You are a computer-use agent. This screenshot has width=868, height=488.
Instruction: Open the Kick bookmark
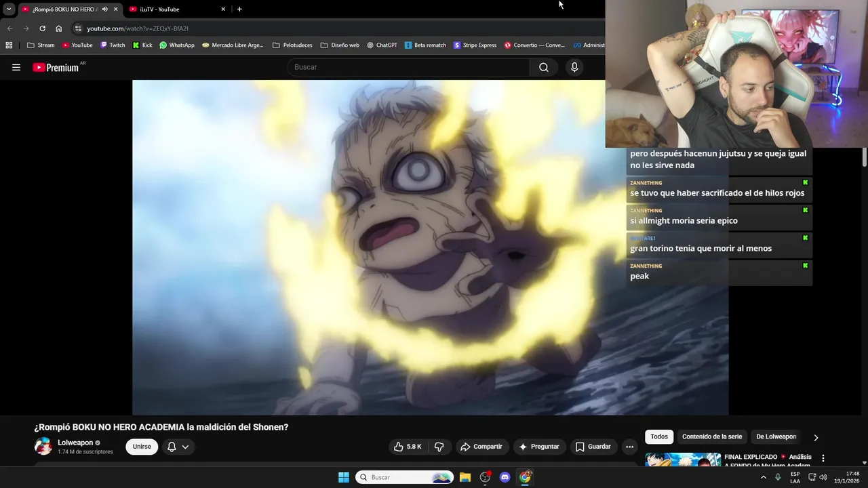pyautogui.click(x=142, y=45)
